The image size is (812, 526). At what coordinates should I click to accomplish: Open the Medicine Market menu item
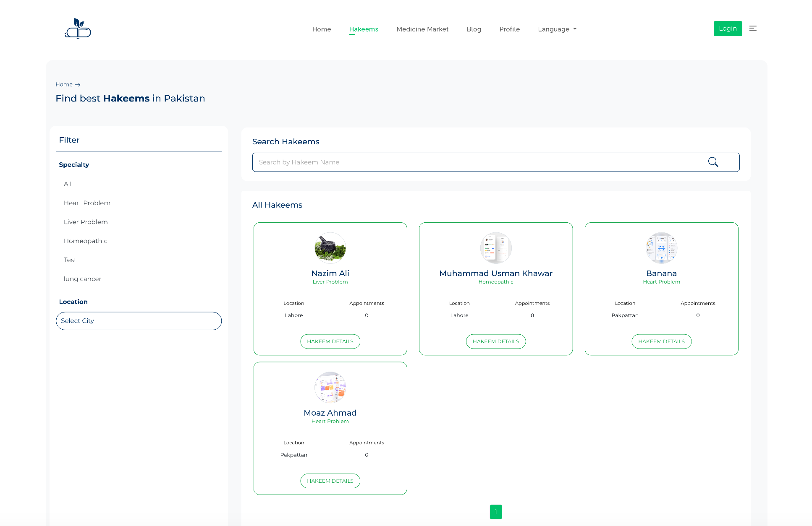tap(422, 29)
